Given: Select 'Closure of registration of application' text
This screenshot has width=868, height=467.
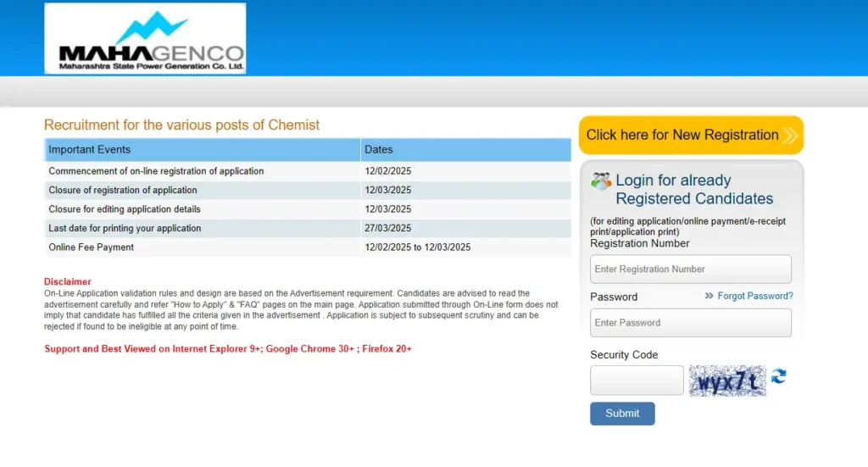Looking at the screenshot, I should (123, 190).
